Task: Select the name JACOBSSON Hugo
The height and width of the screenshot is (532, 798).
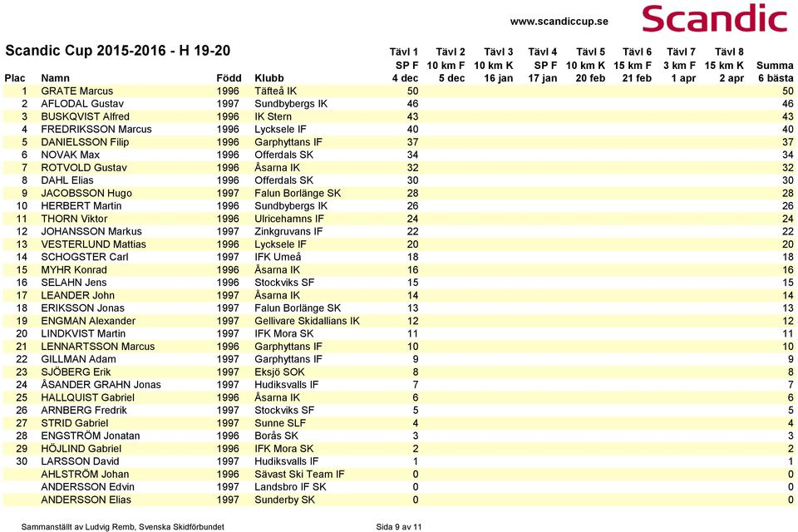Action: (86, 193)
